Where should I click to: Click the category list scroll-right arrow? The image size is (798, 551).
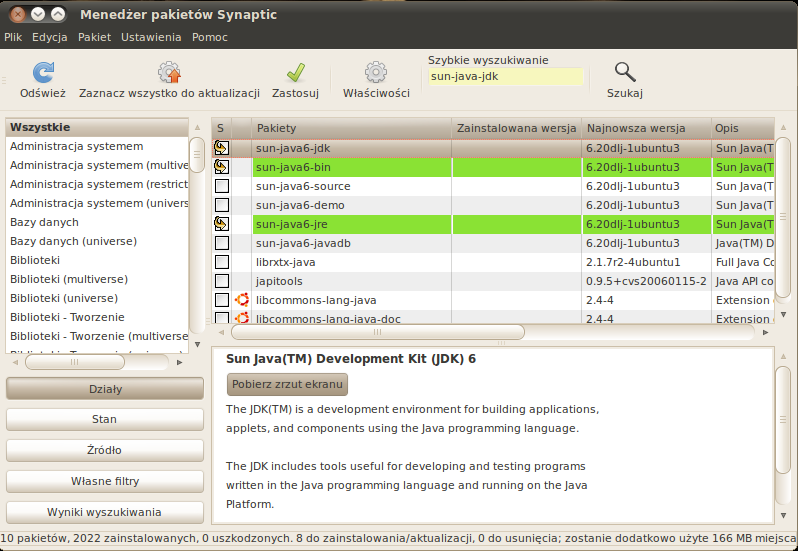point(179,362)
